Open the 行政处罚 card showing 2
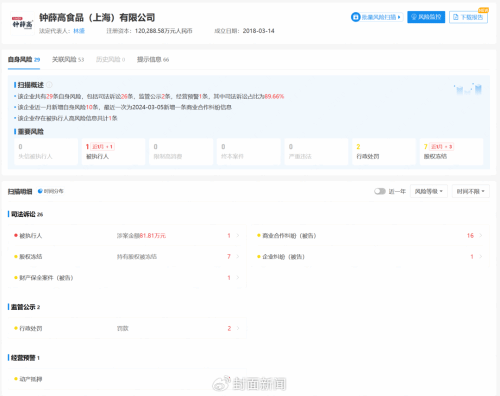The height and width of the screenshot is (396, 500). click(x=384, y=152)
